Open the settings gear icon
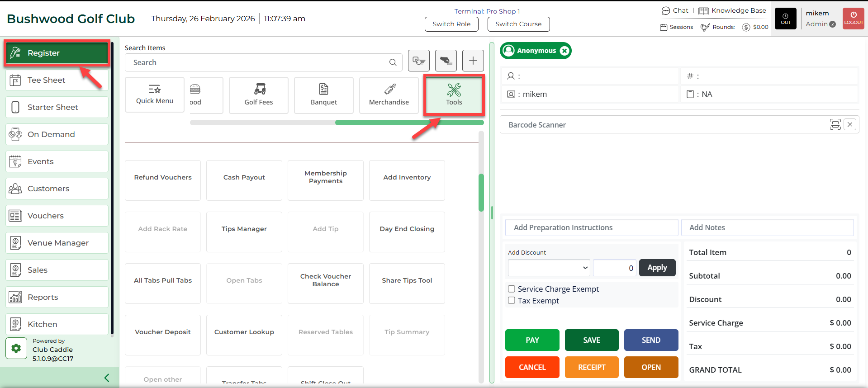 [16, 348]
